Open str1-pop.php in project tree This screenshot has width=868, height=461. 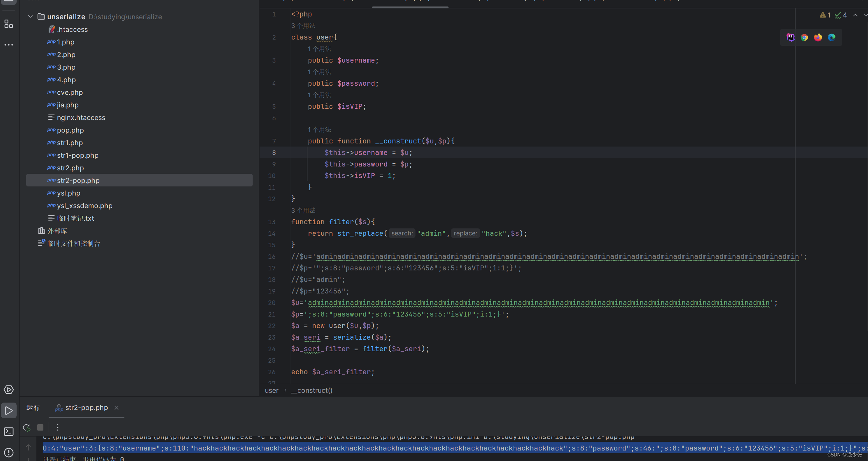[x=78, y=155]
